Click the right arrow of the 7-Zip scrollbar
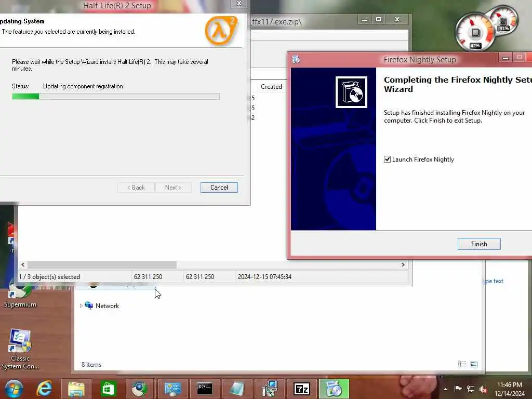Viewport: 532px width, 399px height. click(x=403, y=264)
